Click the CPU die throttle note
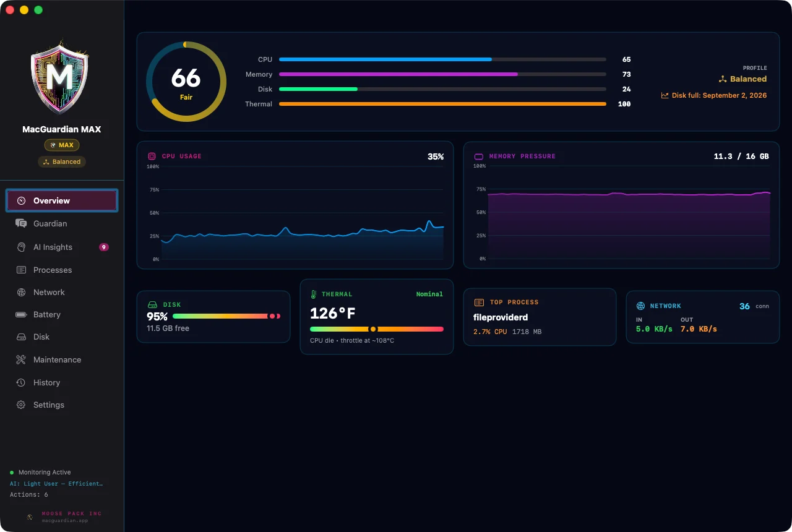Viewport: 792px width, 532px height. [352, 341]
